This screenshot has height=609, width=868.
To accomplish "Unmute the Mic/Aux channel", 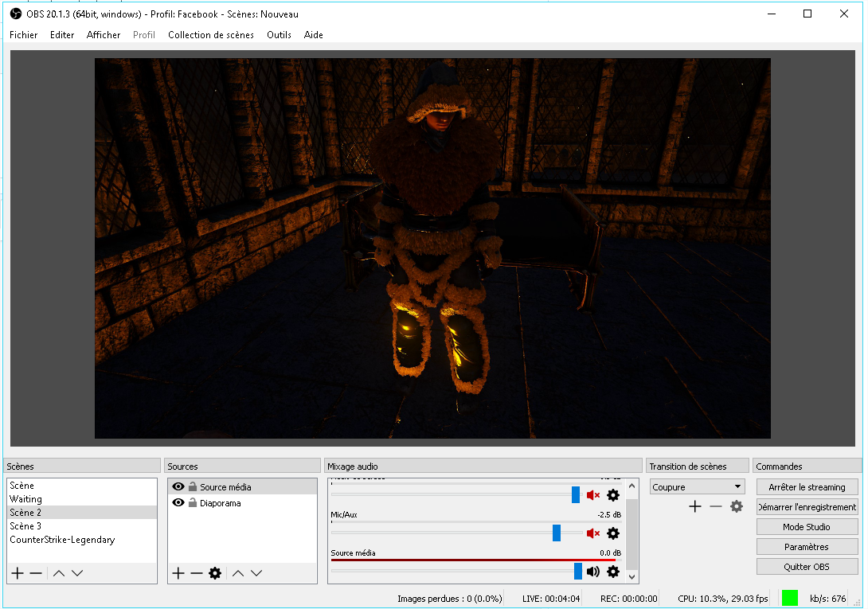I will [x=593, y=533].
